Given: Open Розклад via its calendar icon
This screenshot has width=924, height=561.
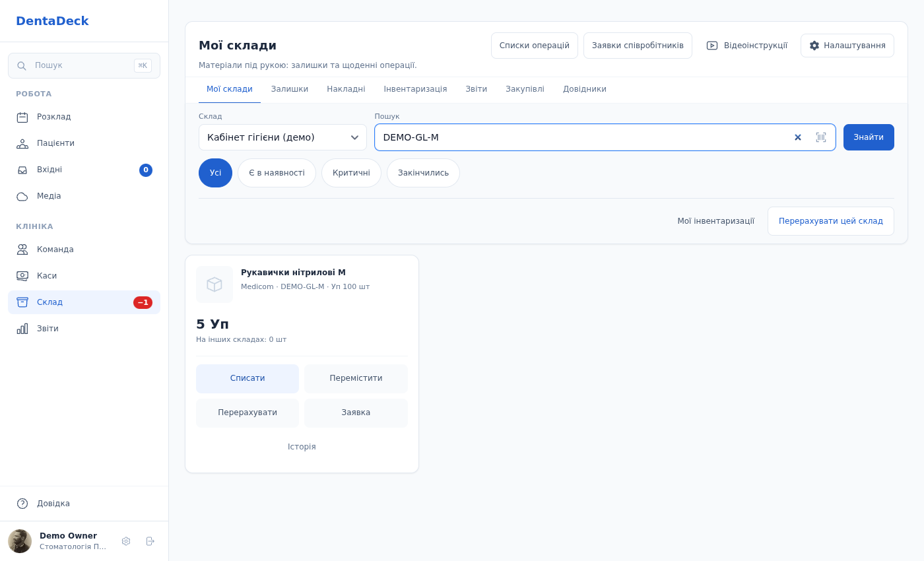Looking at the screenshot, I should 22,117.
